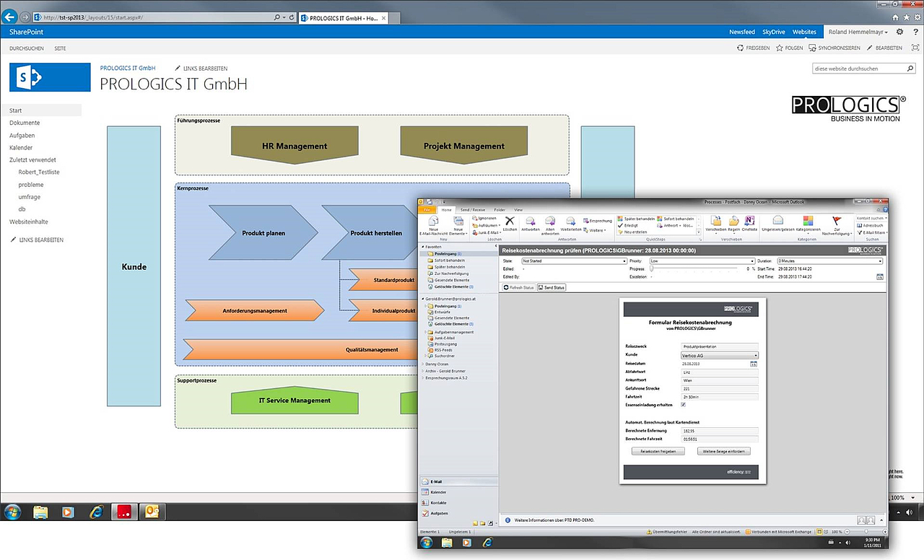Click the SharePoint site logo tile
This screenshot has width=924, height=560.
(50, 77)
